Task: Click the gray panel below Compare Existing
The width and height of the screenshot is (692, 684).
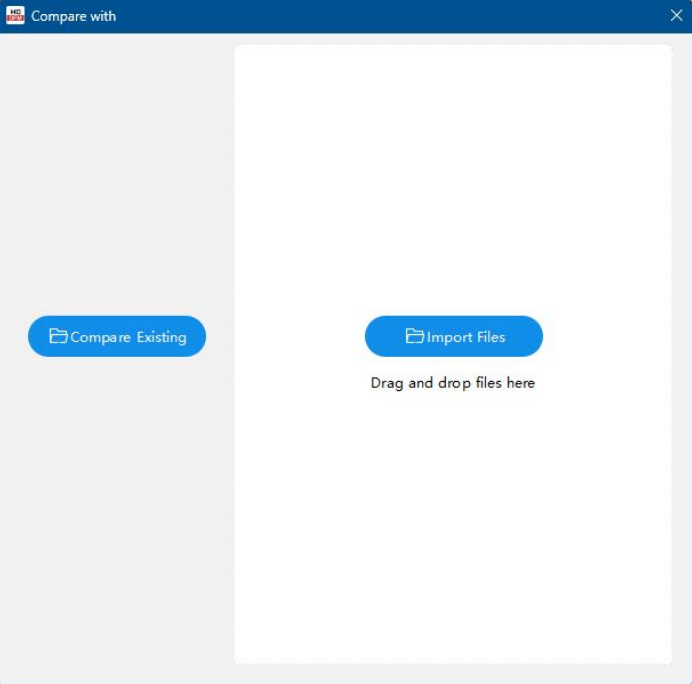Action: pos(117,500)
